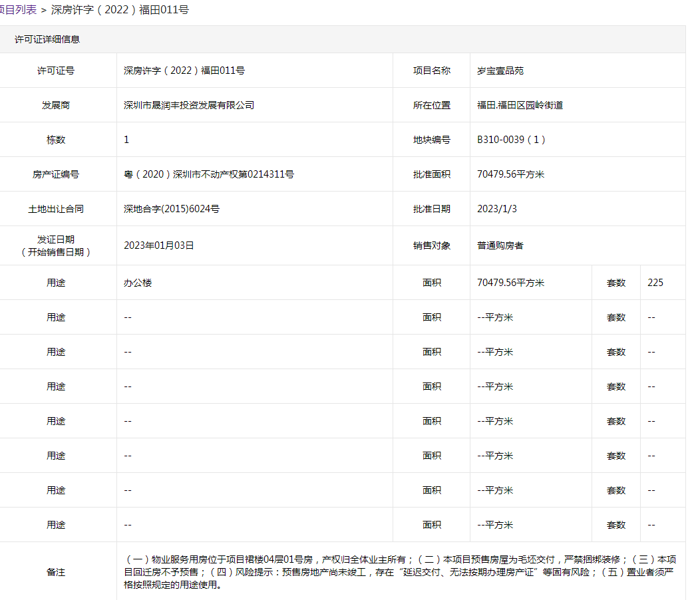700x600 pixels.
Task: Click the location value 福田.福田区园岭街道
Action: [520, 105]
